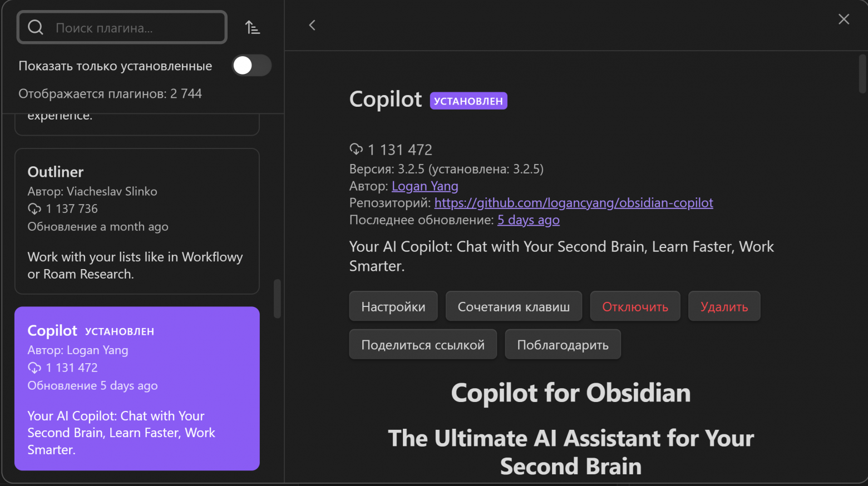The width and height of the screenshot is (868, 486).
Task: Click УСТАНОВЛЕН label on Copilot list card
Action: coord(120,331)
